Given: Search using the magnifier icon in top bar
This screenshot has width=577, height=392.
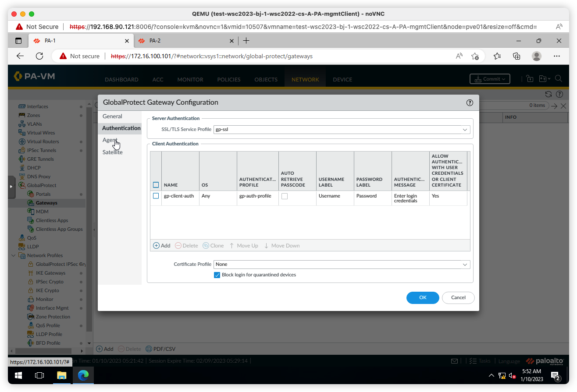Looking at the screenshot, I should click(x=559, y=79).
